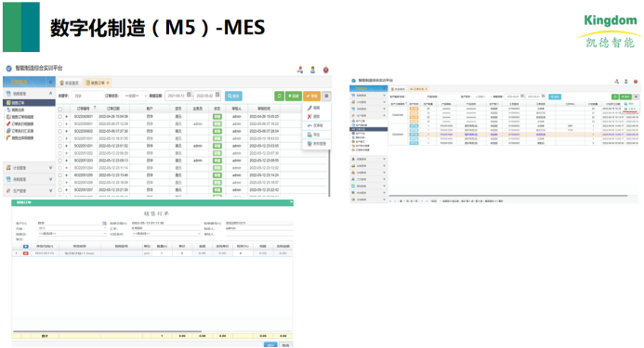Check the box for order SO22042601
This screenshot has height=348, width=644.
coord(60,117)
